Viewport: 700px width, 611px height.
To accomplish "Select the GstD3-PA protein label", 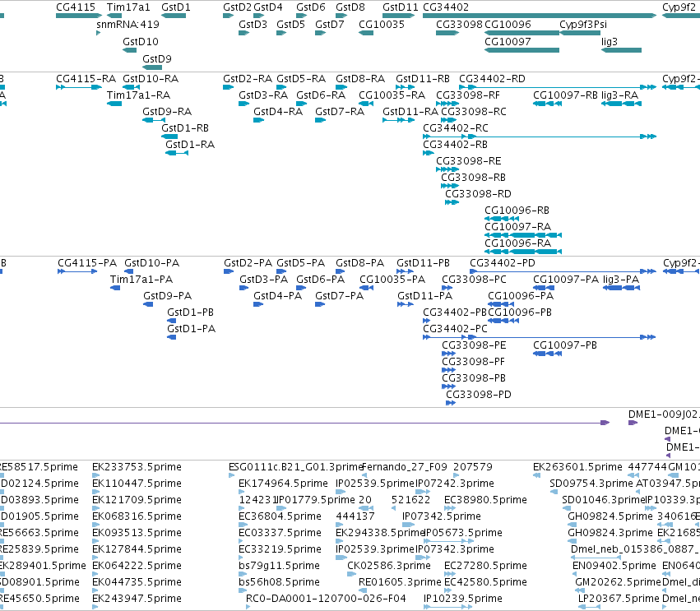I will [x=264, y=280].
